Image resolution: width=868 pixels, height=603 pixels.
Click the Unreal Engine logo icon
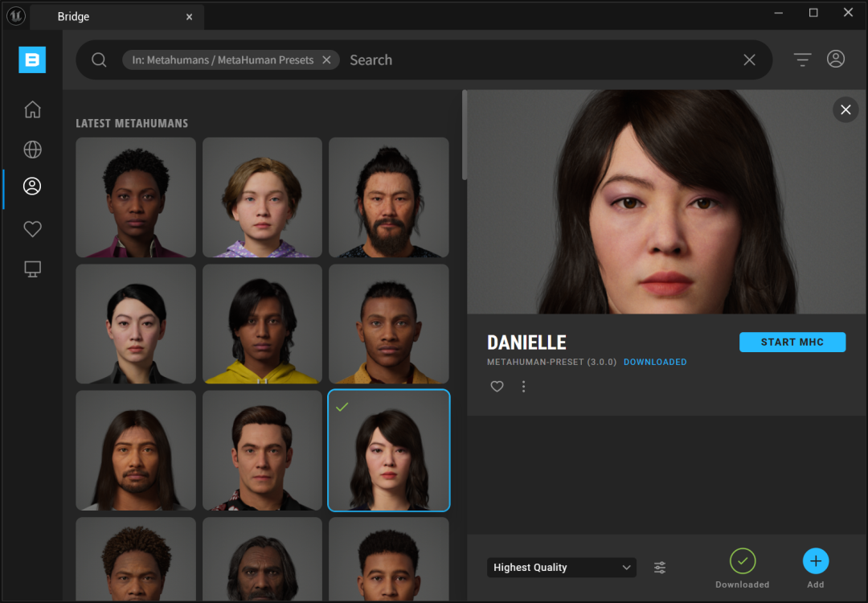point(15,16)
